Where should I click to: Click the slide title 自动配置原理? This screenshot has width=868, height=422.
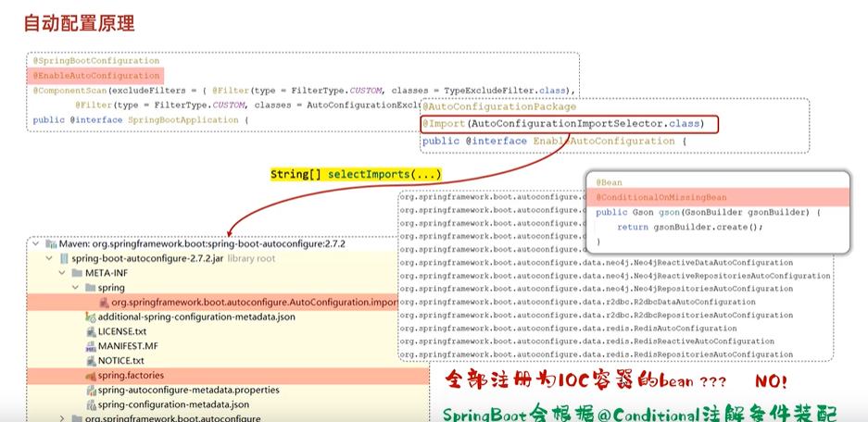pos(79,24)
